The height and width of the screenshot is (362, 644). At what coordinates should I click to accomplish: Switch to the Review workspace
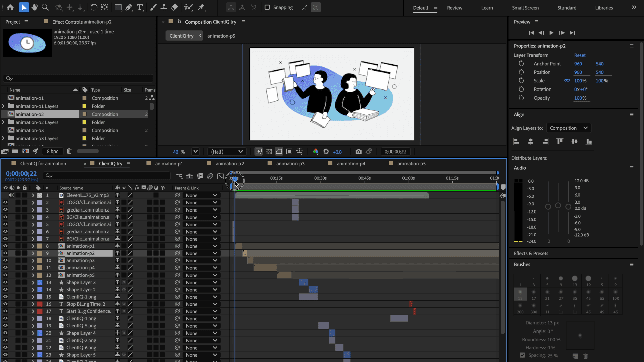(x=454, y=8)
